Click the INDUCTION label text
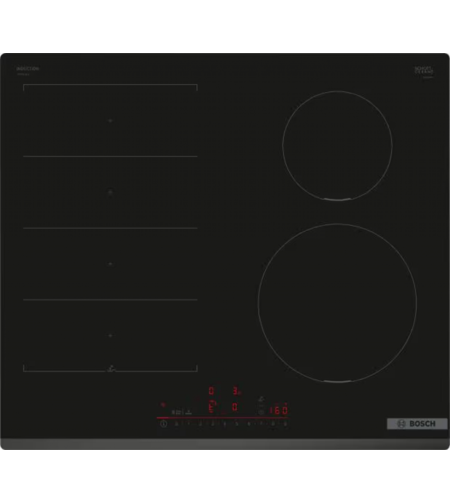This screenshot has width=450, height=504. (28, 69)
